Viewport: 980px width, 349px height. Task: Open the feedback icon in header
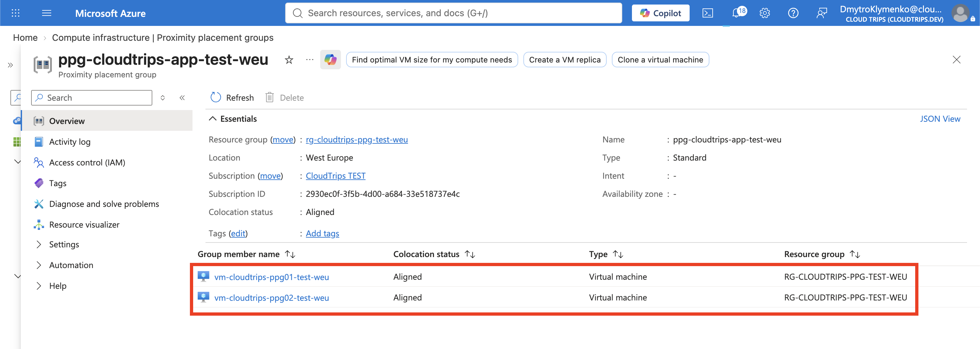pyautogui.click(x=822, y=13)
